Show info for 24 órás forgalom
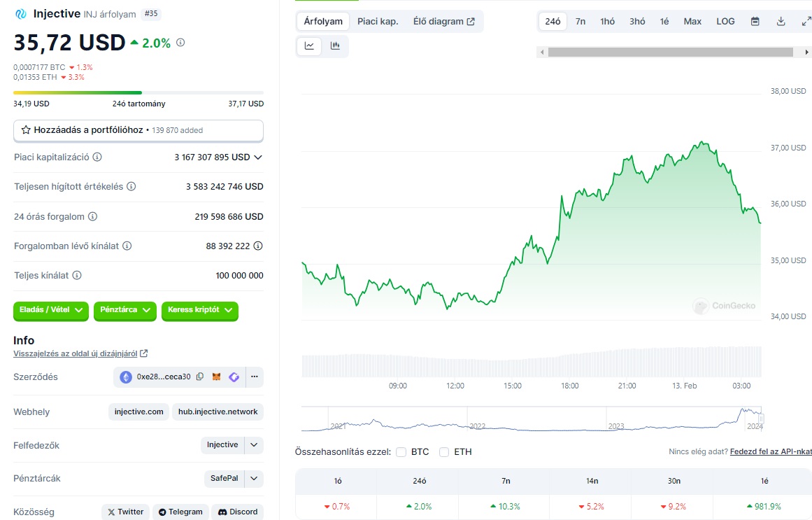812x520 pixels. click(93, 216)
